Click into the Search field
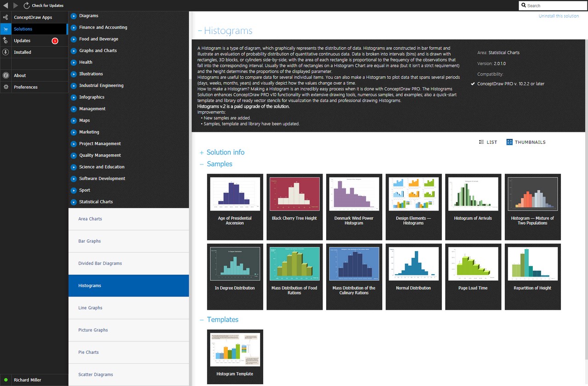588x386 pixels. 553,6
